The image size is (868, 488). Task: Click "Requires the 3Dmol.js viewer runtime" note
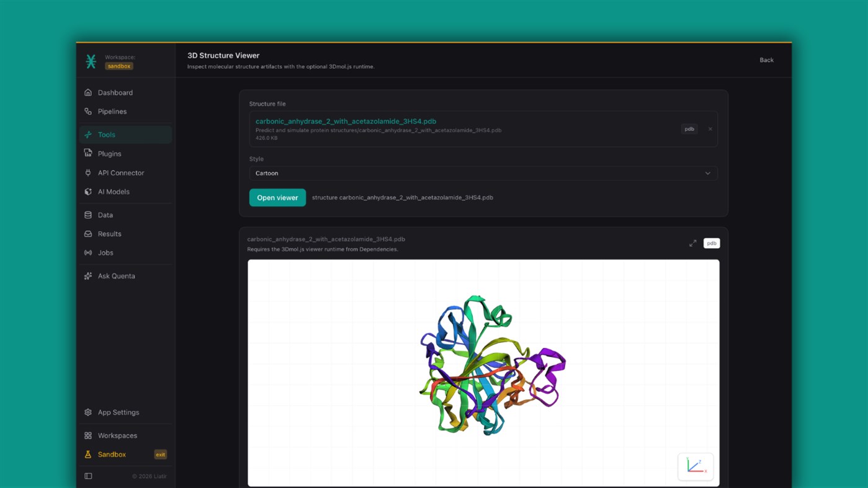pyautogui.click(x=323, y=249)
